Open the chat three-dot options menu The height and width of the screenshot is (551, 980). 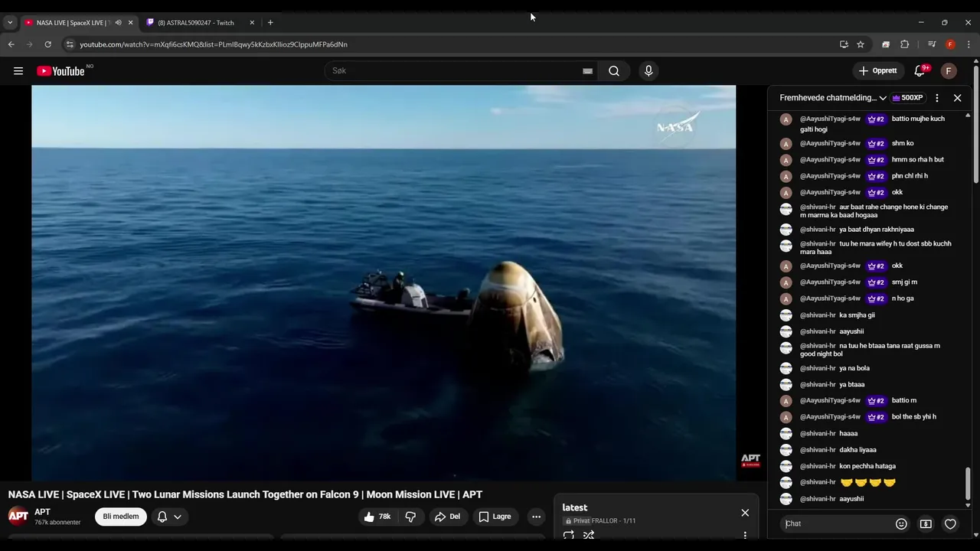pos(937,98)
